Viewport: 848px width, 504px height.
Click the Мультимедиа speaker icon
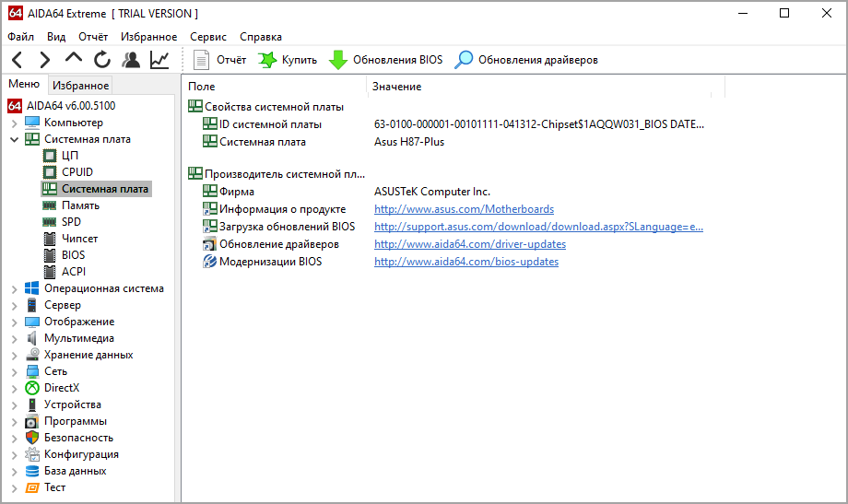[x=32, y=338]
